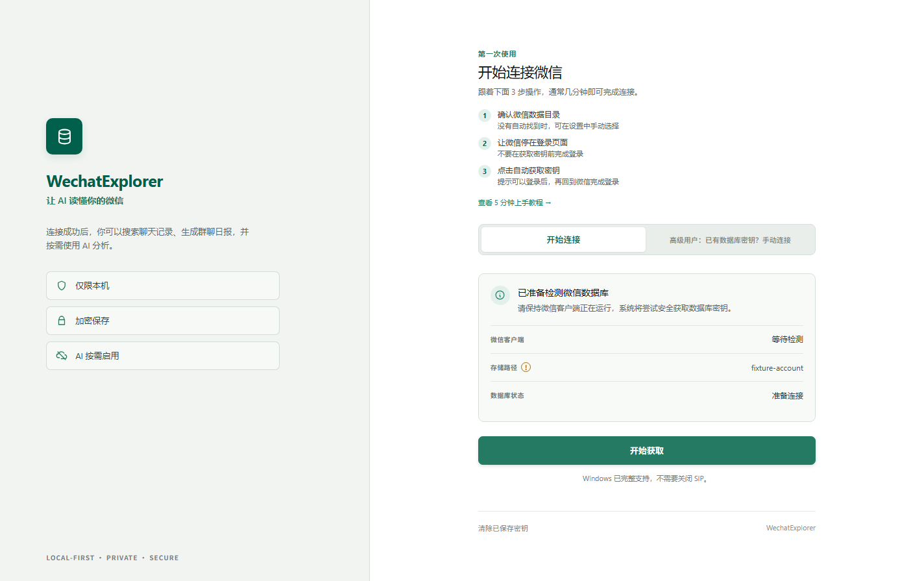Click the 跟着下面 3 步操作 intro sentence
The image size is (924, 581).
point(560,92)
